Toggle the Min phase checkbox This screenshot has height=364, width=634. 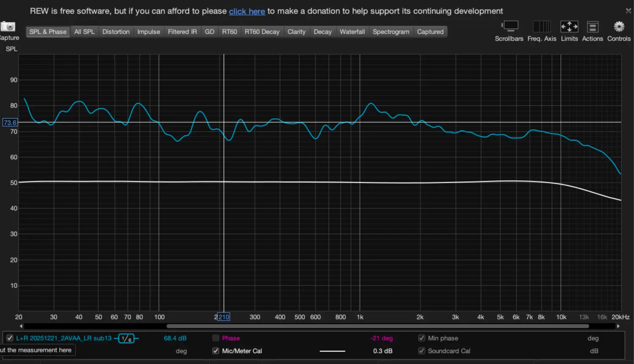[x=421, y=338]
